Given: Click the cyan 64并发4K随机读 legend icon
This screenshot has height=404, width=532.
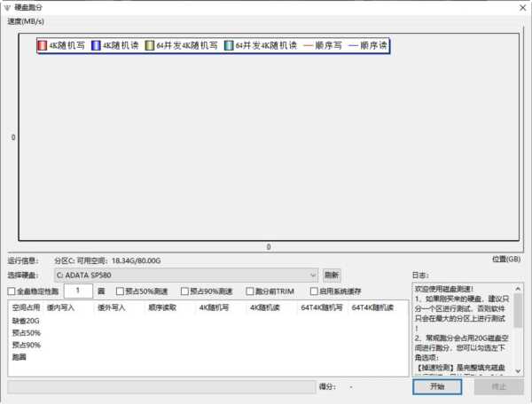Looking at the screenshot, I should pos(229,44).
